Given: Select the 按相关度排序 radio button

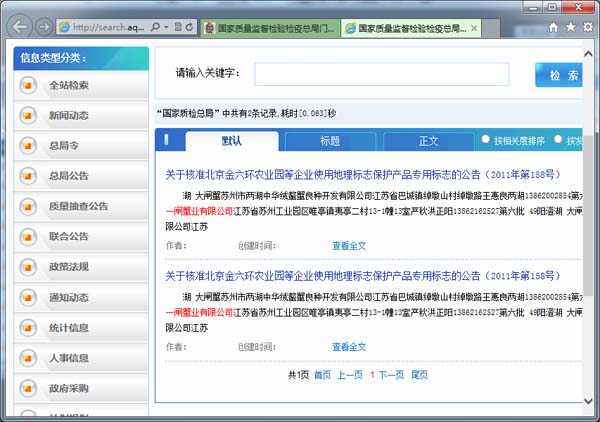Looking at the screenshot, I should click(486, 140).
